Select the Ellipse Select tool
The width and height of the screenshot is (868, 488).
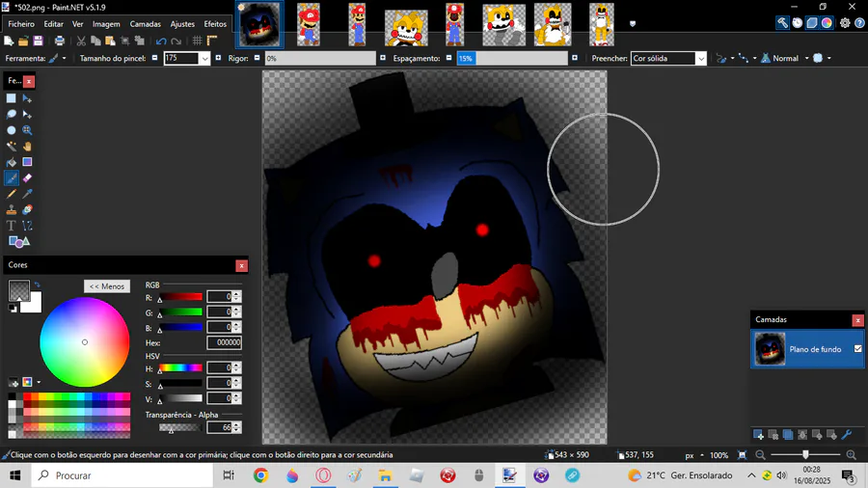[11, 130]
